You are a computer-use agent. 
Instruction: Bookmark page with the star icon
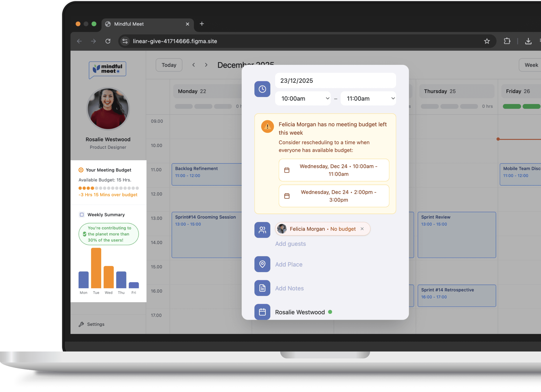pos(487,41)
